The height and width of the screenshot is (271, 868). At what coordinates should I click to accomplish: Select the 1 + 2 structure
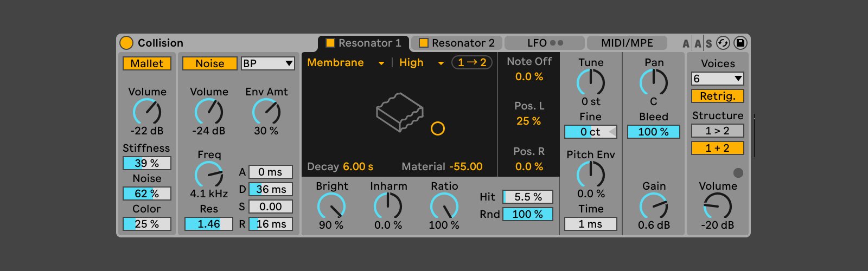tap(717, 148)
